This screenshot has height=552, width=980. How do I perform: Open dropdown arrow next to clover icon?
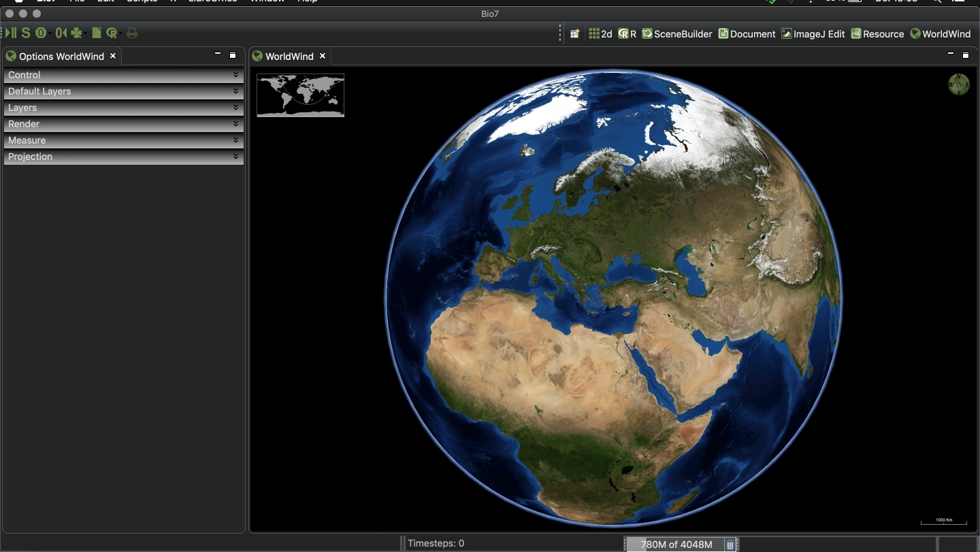(85, 33)
